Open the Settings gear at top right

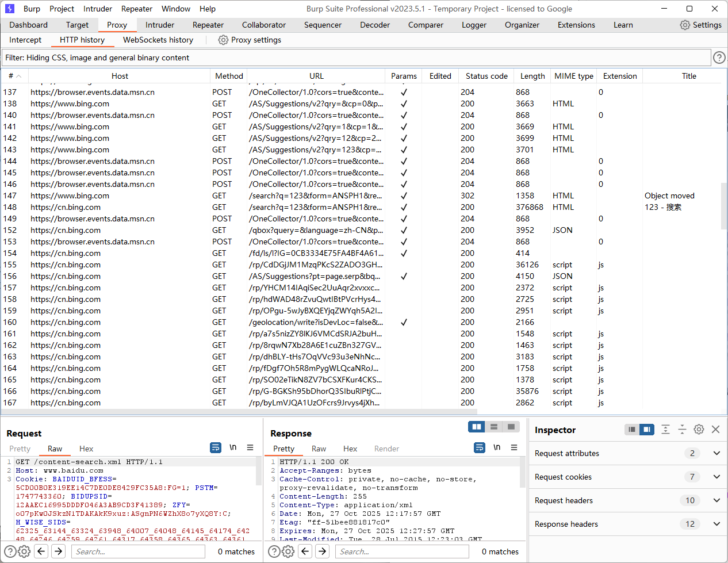click(x=685, y=25)
